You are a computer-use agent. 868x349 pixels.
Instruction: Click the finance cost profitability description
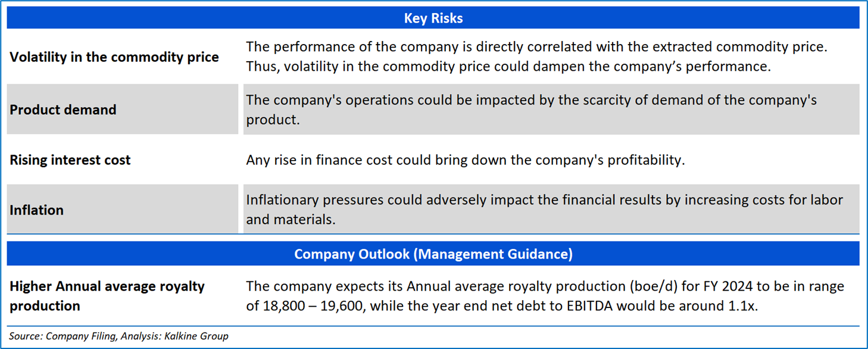coord(465,160)
